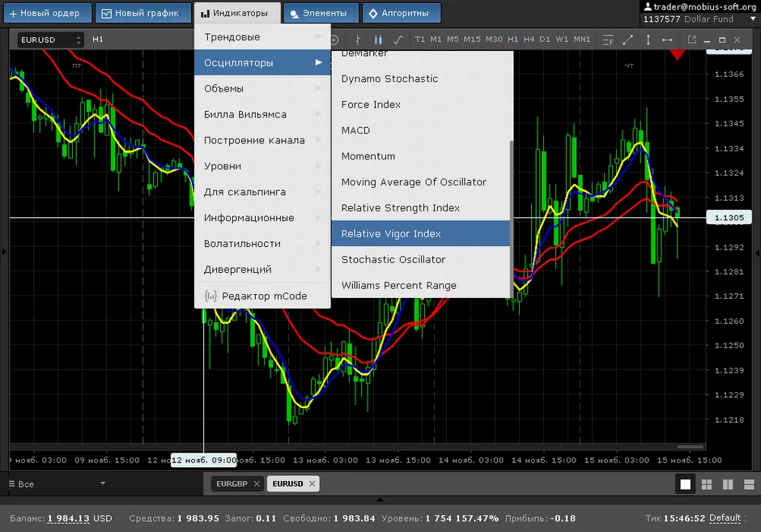Image resolution: width=761 pixels, height=532 pixels.
Task: Switch to the EURGBP chart tab
Action: click(x=232, y=483)
